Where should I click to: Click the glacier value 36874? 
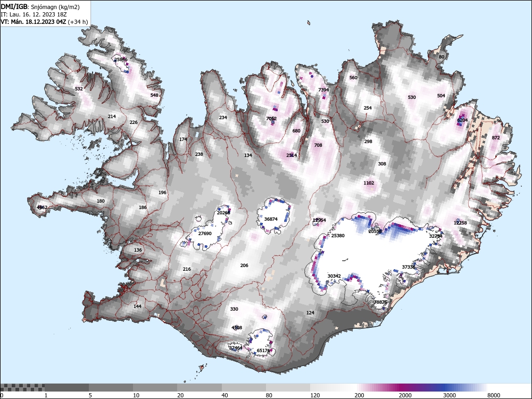pyautogui.click(x=271, y=219)
